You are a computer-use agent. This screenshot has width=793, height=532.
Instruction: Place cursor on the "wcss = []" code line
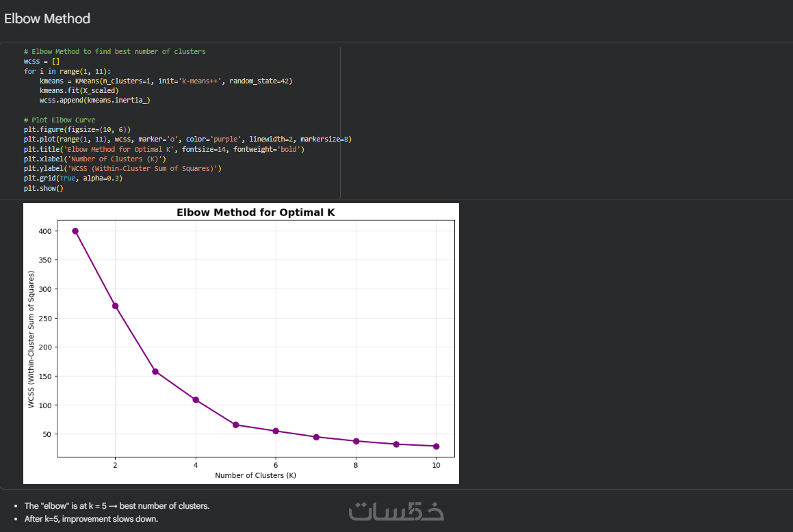coord(42,62)
